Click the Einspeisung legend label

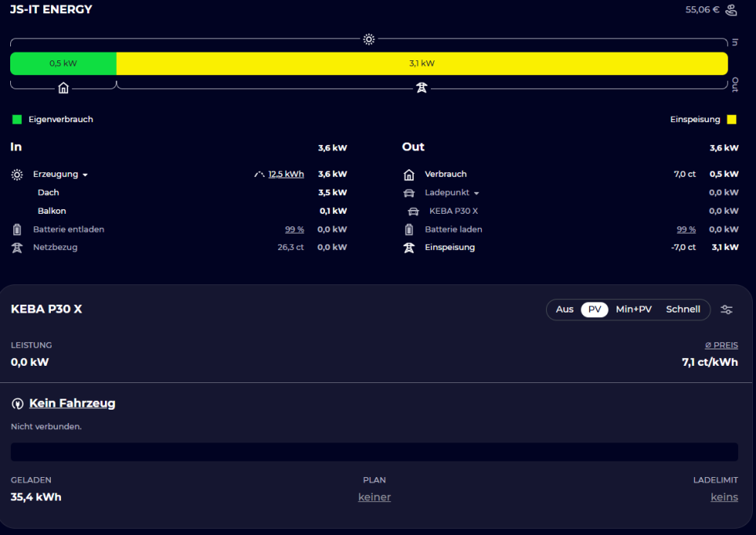click(x=695, y=120)
